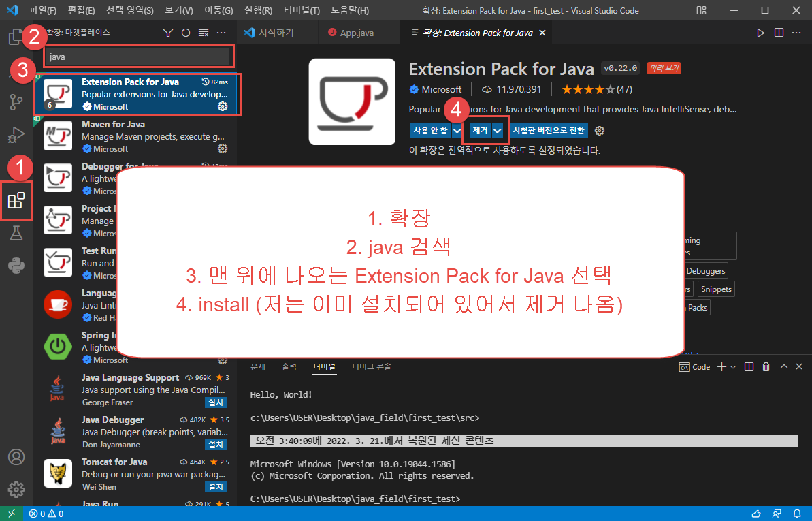
Task: Click the Debuggers category tag
Action: (x=705, y=270)
